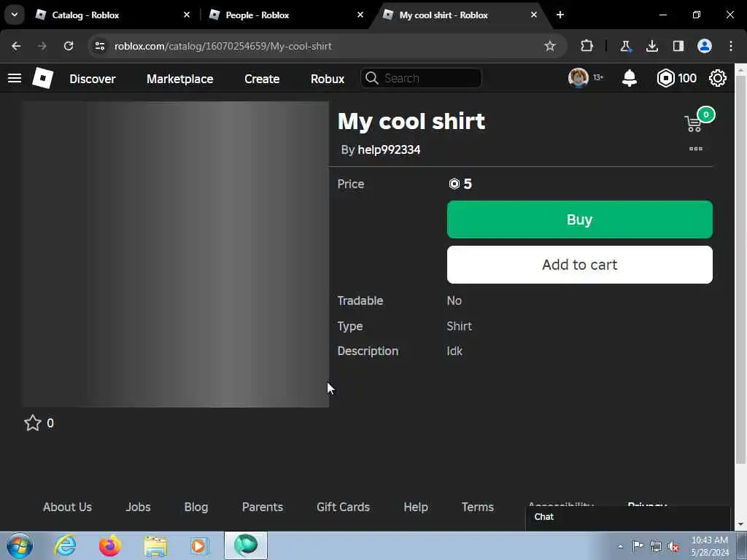Expand the Chat panel
This screenshot has width=747, height=560.
click(x=628, y=518)
